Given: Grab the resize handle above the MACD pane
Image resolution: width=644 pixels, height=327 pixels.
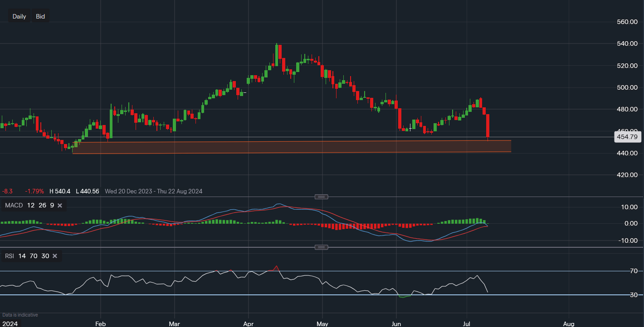Looking at the screenshot, I should tap(322, 197).
